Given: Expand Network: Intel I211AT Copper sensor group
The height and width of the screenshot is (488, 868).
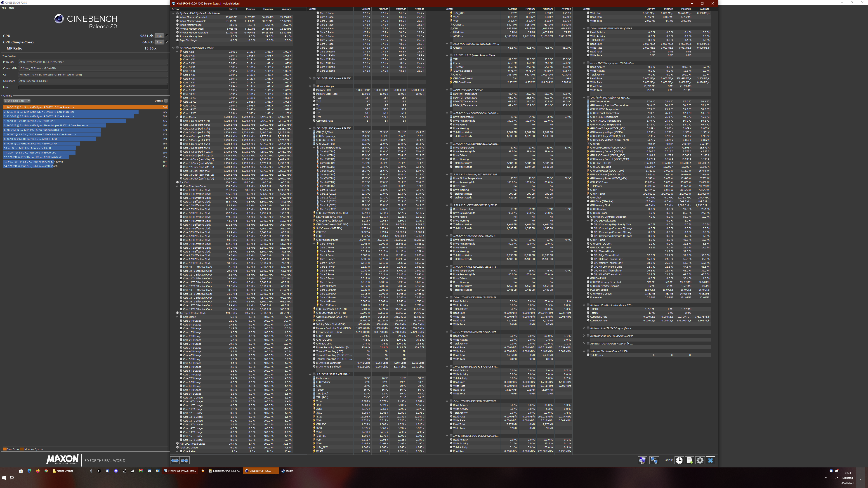Looking at the screenshot, I should click(584, 328).
